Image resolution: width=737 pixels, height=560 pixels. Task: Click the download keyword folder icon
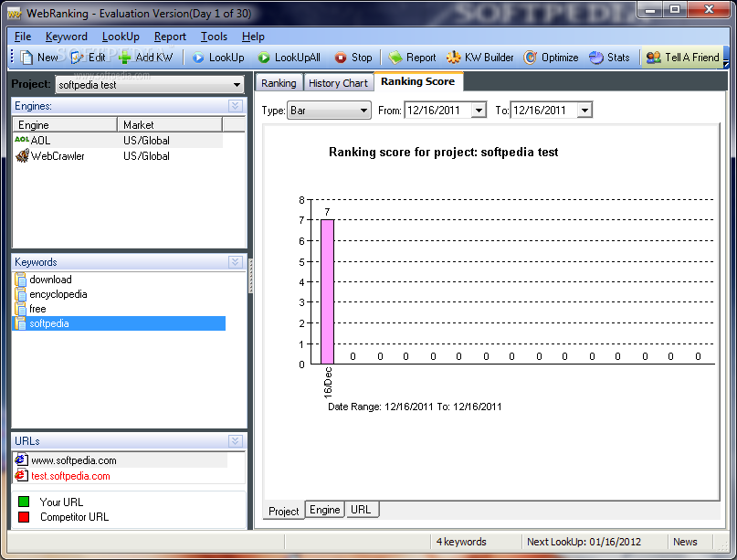(x=20, y=280)
